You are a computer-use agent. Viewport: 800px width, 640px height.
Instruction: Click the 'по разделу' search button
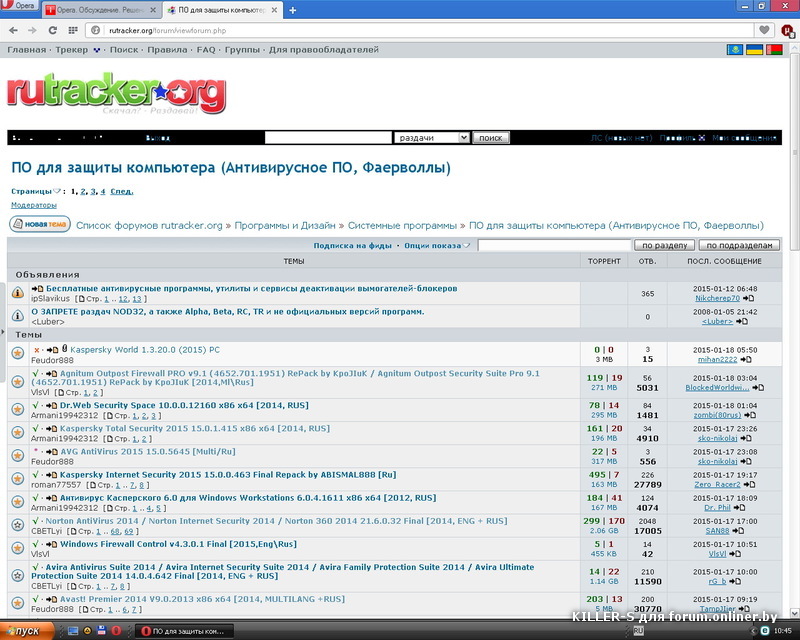coord(664,245)
